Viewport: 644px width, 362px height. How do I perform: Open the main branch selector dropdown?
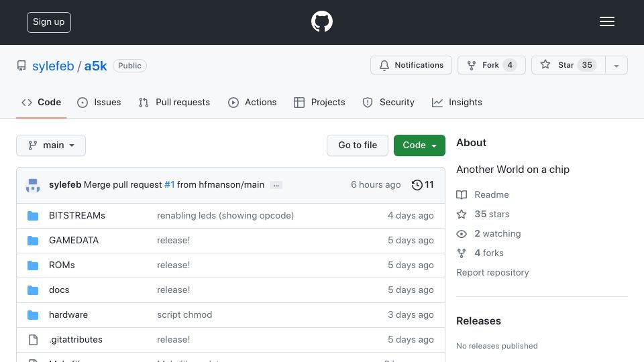[51, 145]
